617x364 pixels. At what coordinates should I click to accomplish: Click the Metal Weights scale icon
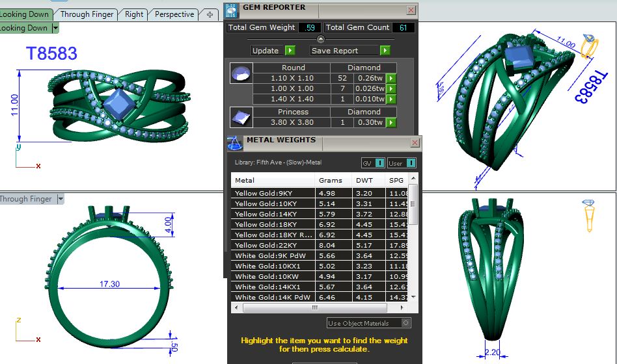click(234, 142)
